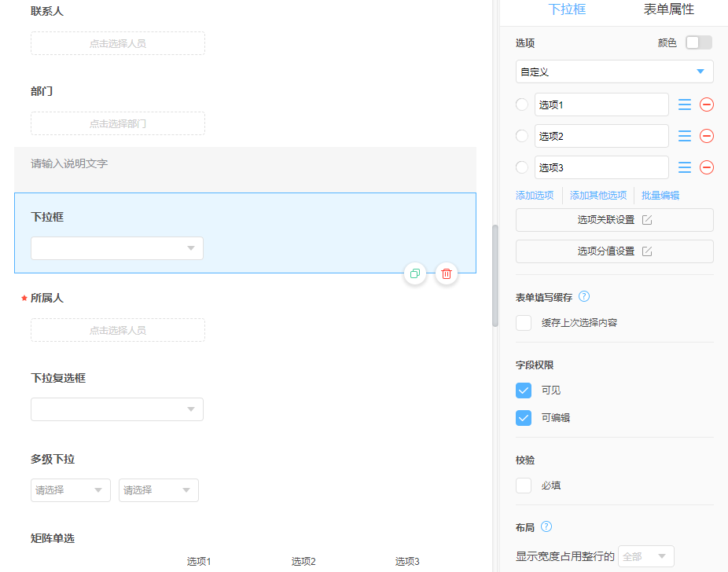Click the 添加选项 link
Screen dimensions: 728x572
(x=535, y=196)
